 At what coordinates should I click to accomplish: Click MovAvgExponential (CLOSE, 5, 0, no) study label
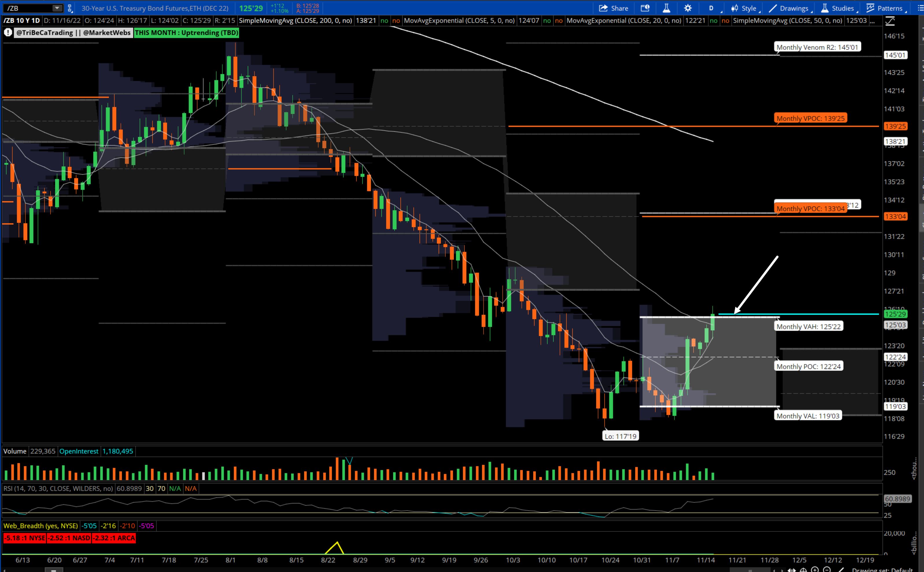click(459, 21)
